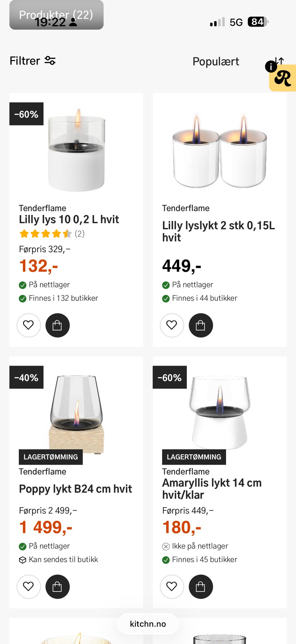Add Amaryllis lykt 14 cm to bag

click(x=201, y=587)
